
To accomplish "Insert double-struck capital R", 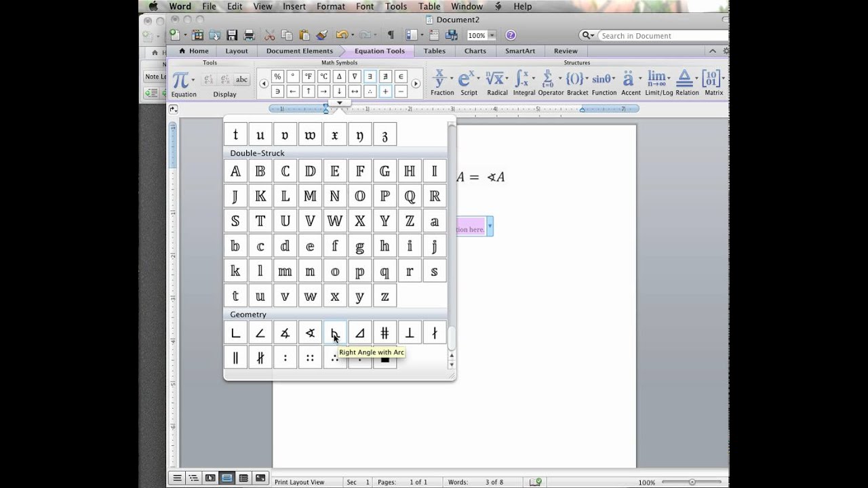I will point(435,196).
